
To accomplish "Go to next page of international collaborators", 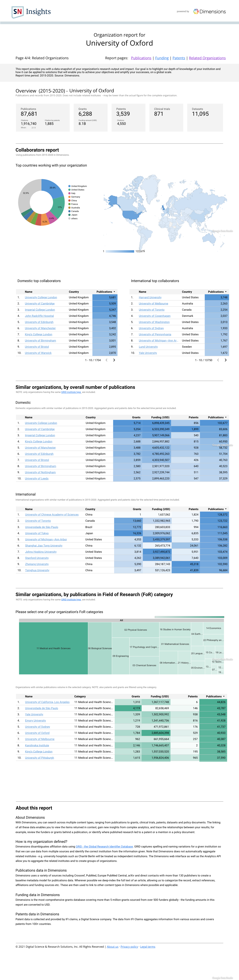I will click(x=225, y=360).
